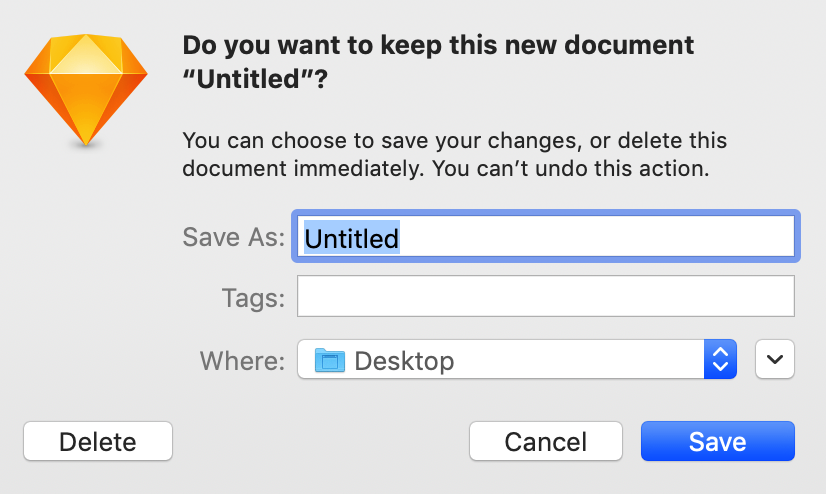826x494 pixels.
Task: Click inside the Save As name field
Action: click(543, 238)
